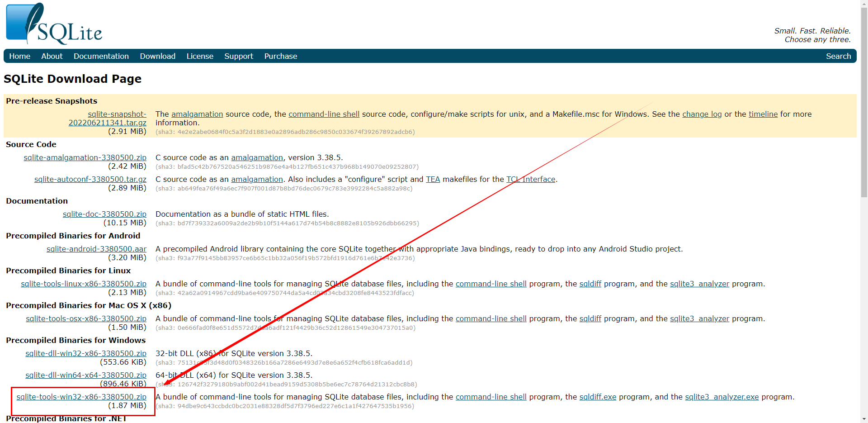Click the Precompiled Binaries for Linux heading
868x423 pixels.
68,271
